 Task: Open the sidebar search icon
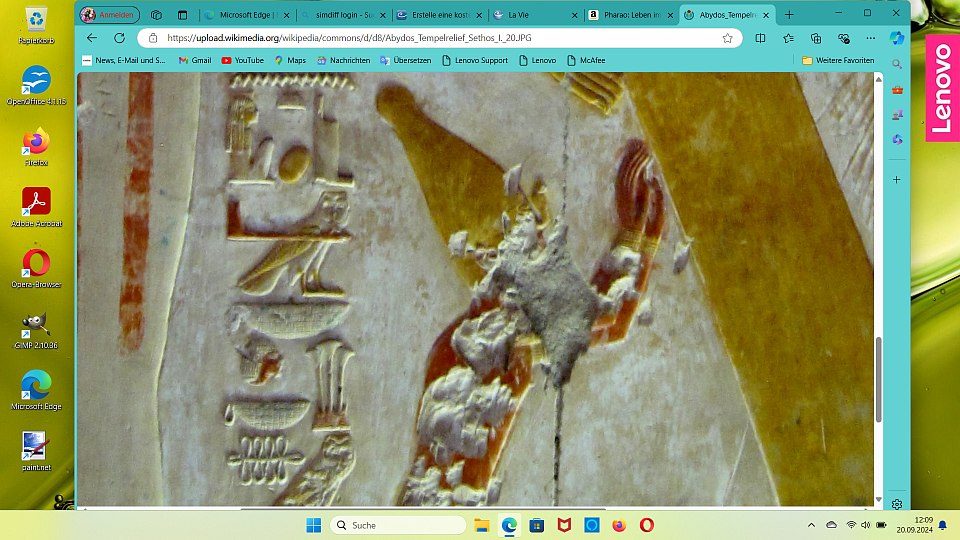(897, 64)
